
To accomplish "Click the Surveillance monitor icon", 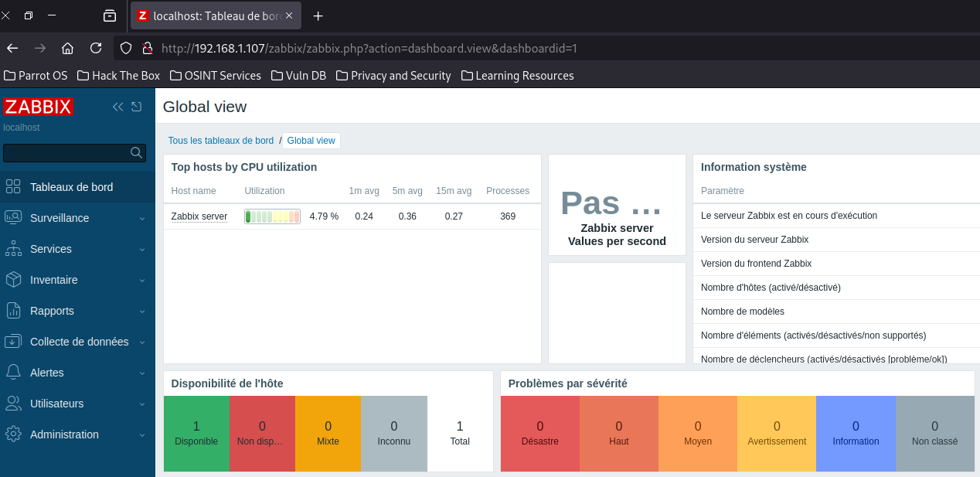I will point(13,217).
